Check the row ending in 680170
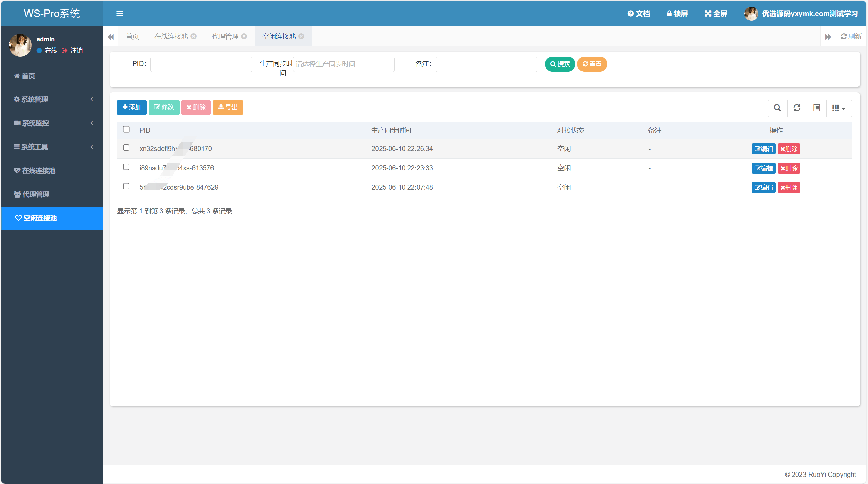Image resolution: width=868 pixels, height=484 pixels. point(126,148)
